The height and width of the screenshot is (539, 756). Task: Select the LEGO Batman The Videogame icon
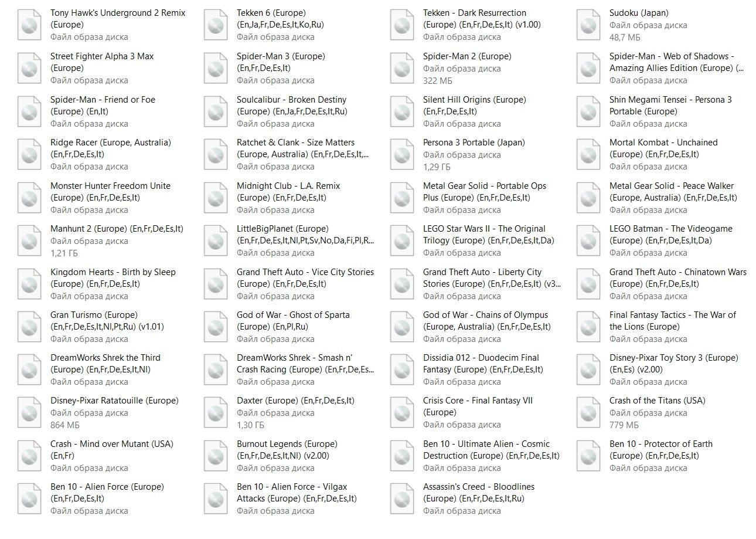tap(588, 240)
